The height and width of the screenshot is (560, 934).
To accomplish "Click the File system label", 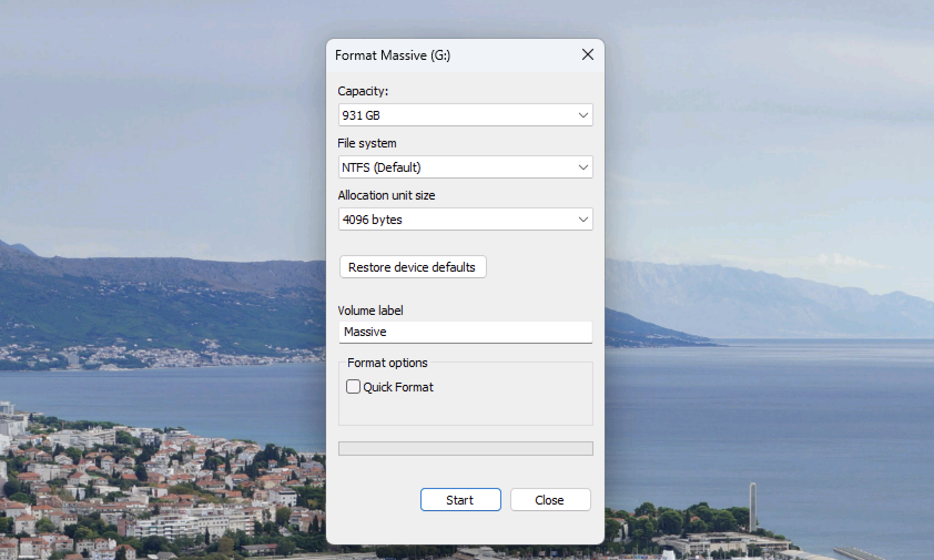I will (x=367, y=143).
